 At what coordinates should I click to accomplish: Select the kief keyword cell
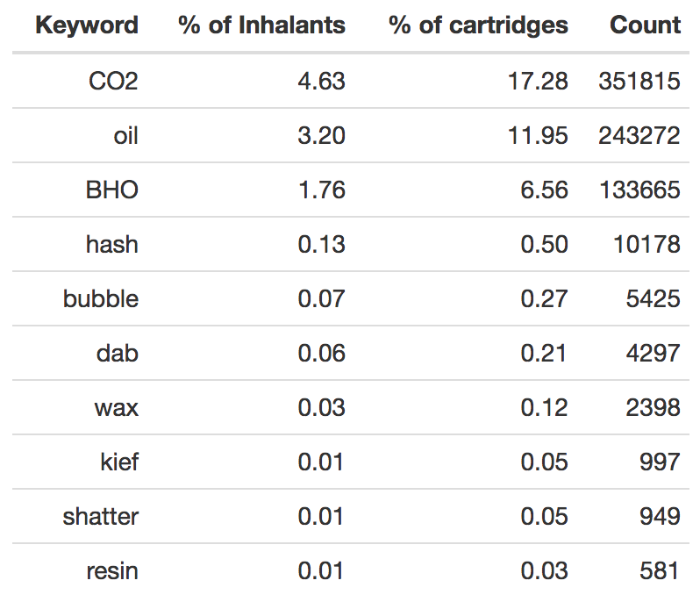point(119,462)
